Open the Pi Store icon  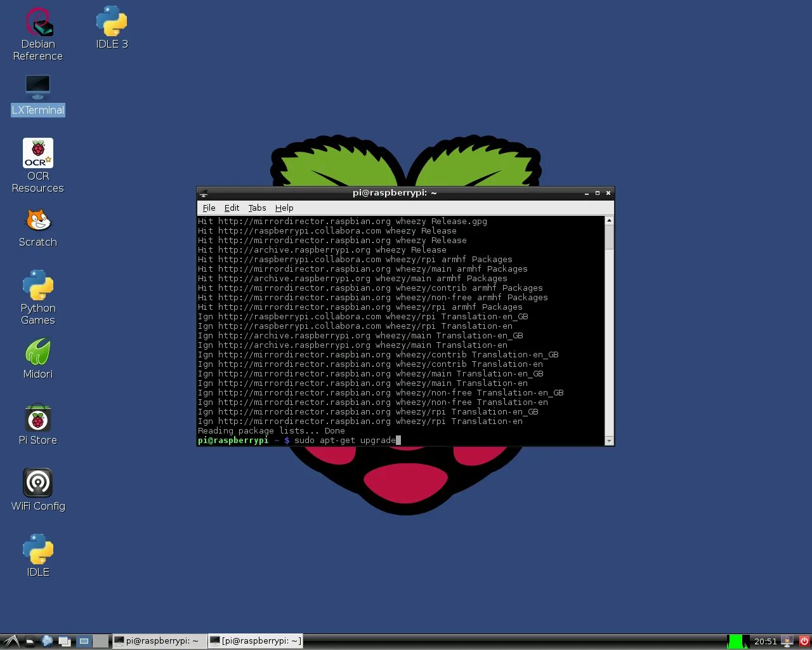(x=38, y=425)
